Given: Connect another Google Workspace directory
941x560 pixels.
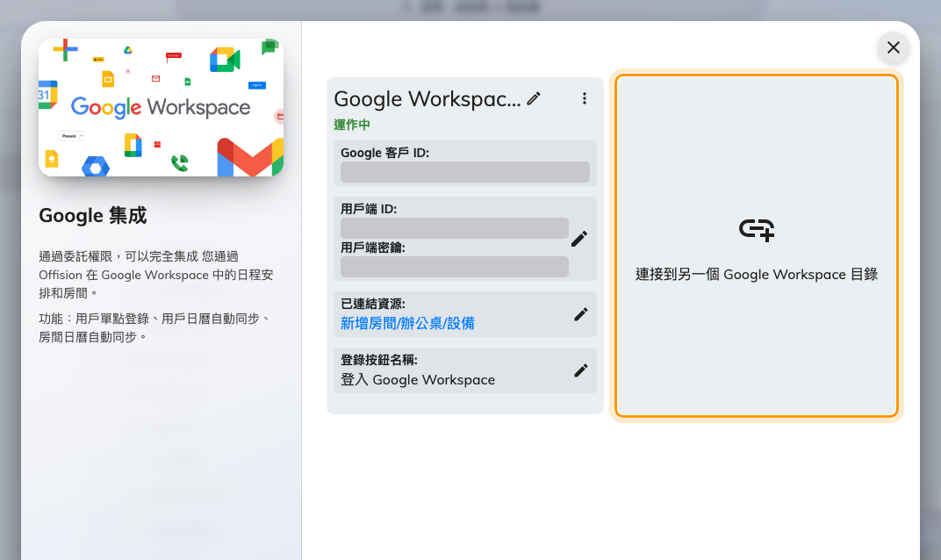Looking at the screenshot, I should [756, 246].
